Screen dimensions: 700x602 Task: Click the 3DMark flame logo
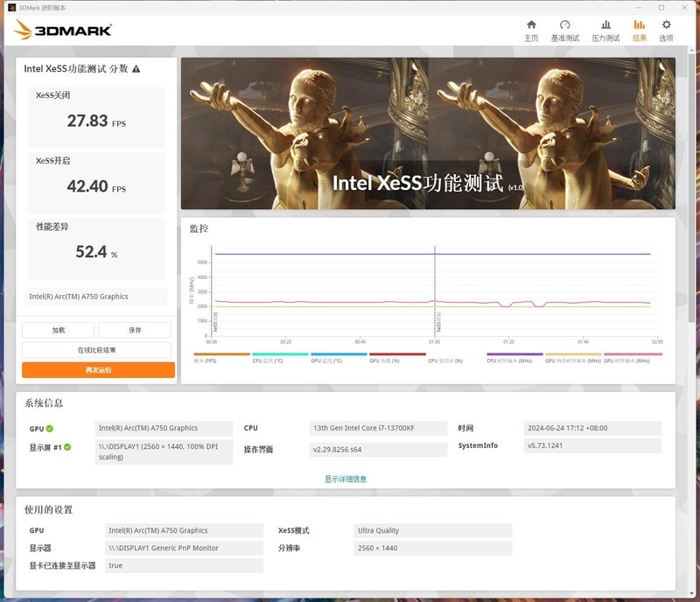23,28
